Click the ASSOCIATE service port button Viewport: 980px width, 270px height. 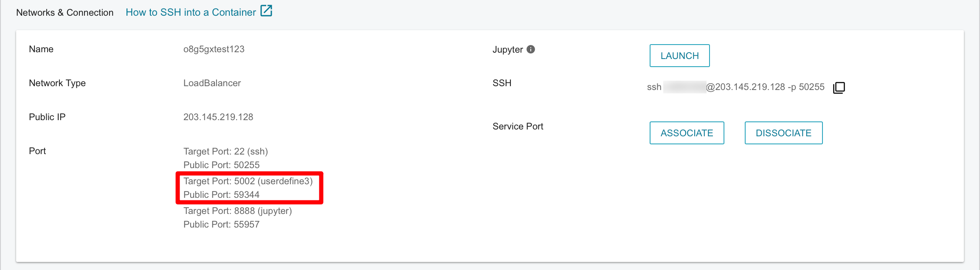(x=687, y=133)
